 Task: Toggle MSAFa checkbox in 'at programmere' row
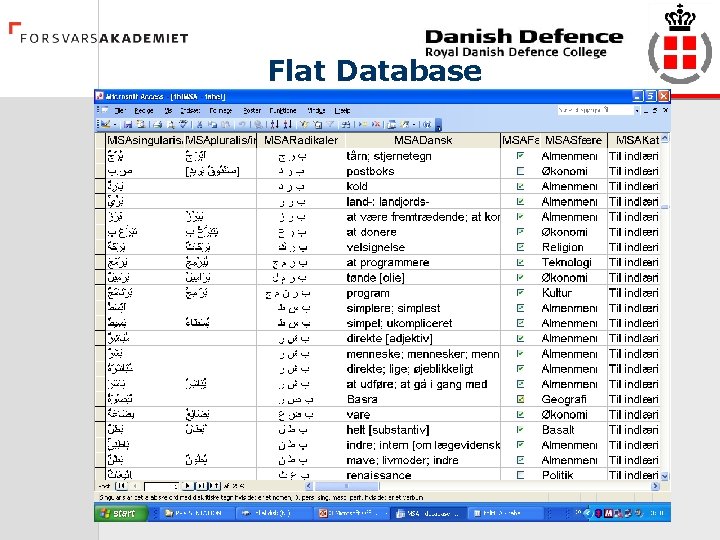[520, 262]
